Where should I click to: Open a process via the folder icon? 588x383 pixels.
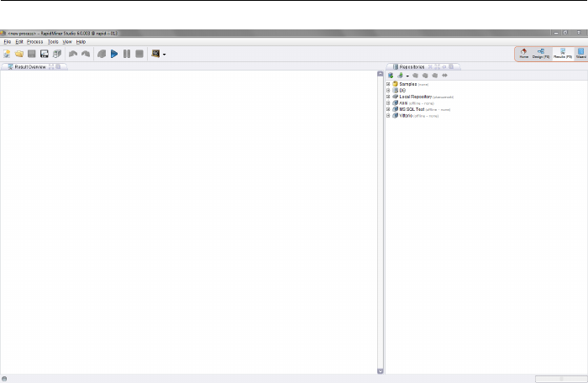[19, 54]
